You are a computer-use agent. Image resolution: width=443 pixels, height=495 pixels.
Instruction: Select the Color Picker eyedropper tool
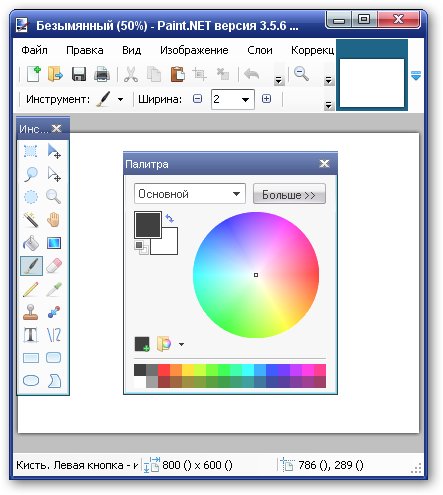pos(54,289)
